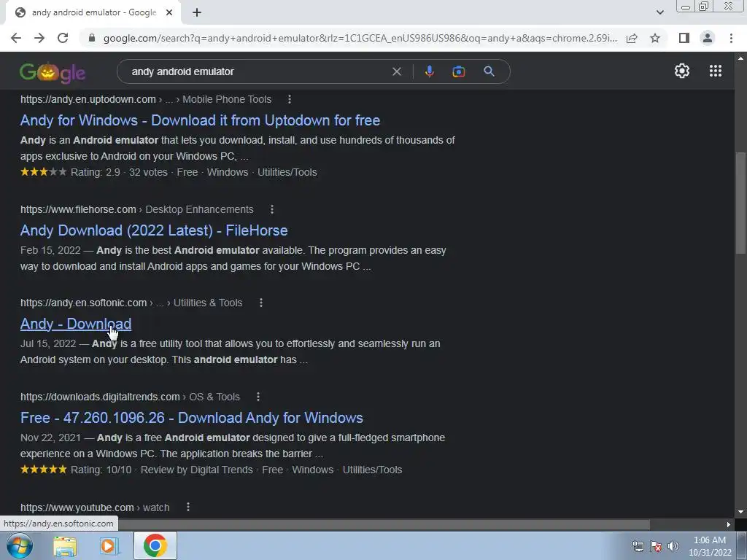This screenshot has width=747, height=560.
Task: Start voice search with microphone
Action: pyautogui.click(x=429, y=71)
